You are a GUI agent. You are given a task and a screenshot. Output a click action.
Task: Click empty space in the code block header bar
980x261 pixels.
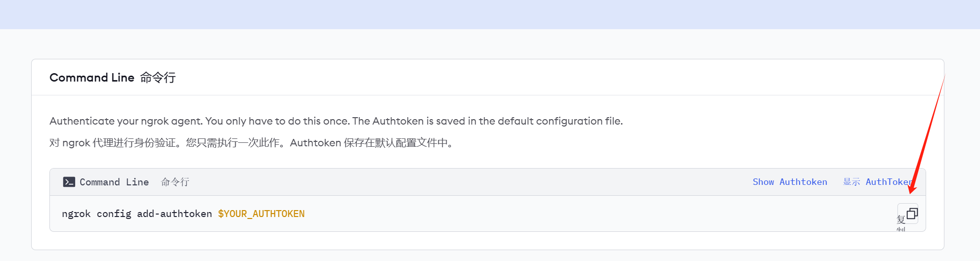[x=469, y=182]
